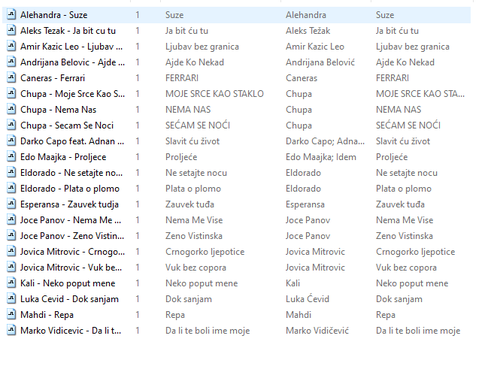This screenshot has height=366, width=500.
Task: Click icon of Chupa - Moje Srce Kao file
Action: coord(11,94)
